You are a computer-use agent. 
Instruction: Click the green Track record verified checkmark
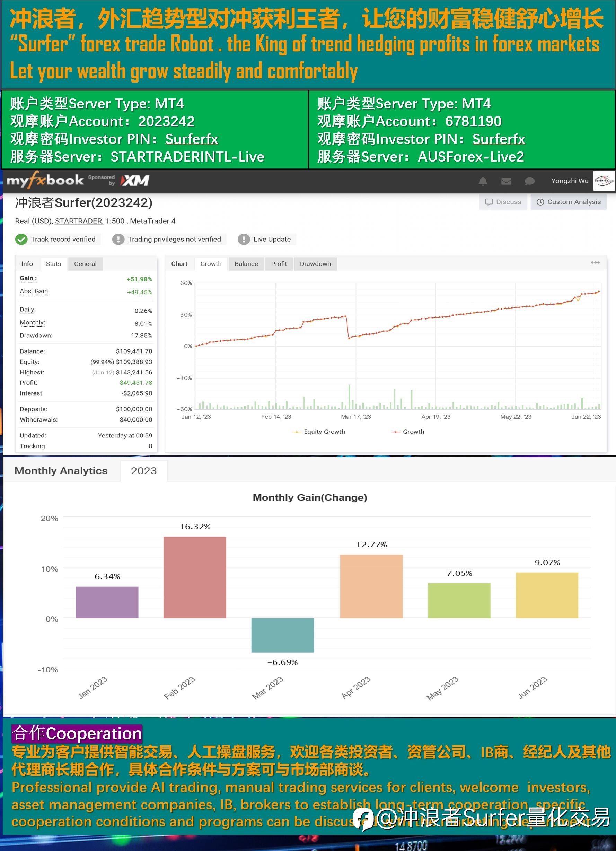click(x=21, y=239)
